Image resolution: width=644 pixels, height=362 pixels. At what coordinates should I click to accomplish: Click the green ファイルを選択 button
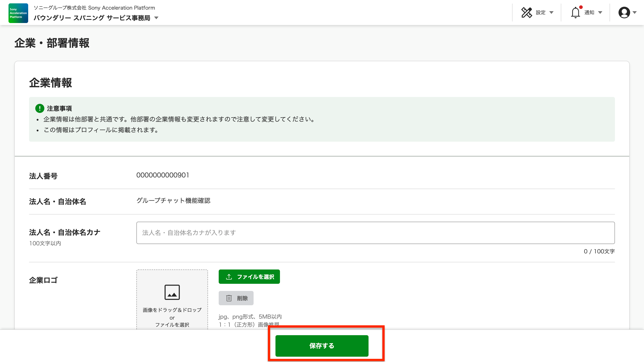pos(249,277)
